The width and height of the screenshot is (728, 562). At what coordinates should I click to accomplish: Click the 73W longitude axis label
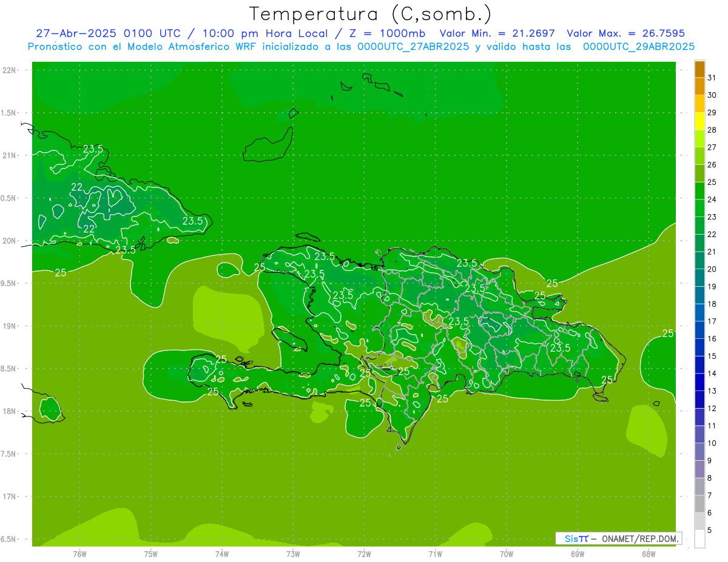pyautogui.click(x=293, y=554)
